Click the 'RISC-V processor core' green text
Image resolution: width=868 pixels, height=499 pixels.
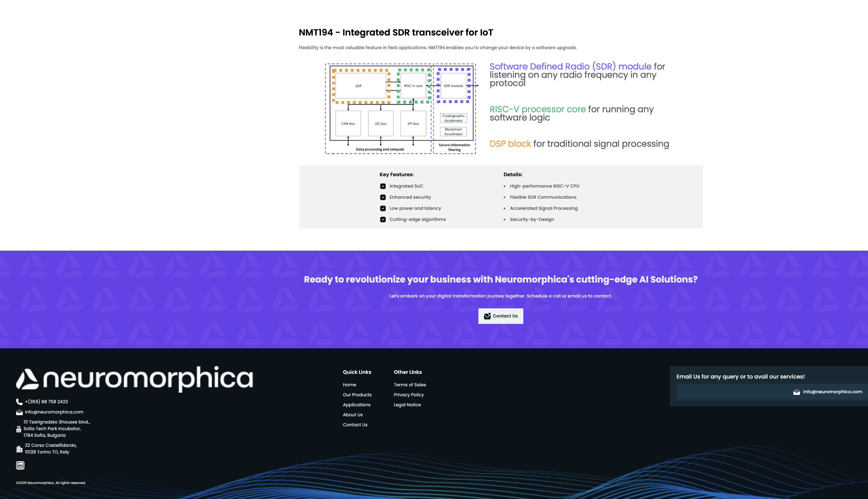coord(538,109)
